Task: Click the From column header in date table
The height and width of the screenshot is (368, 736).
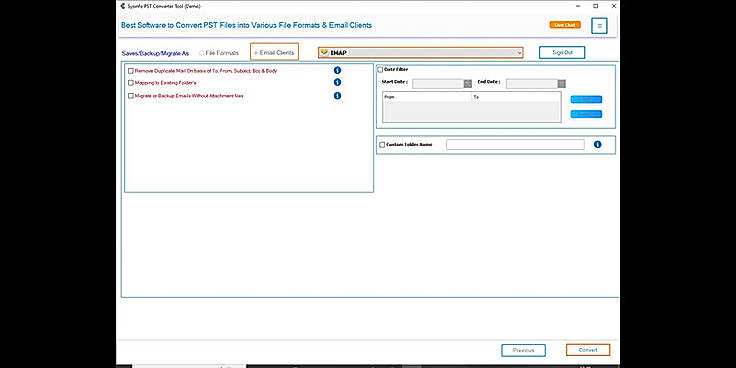Action: coord(427,97)
